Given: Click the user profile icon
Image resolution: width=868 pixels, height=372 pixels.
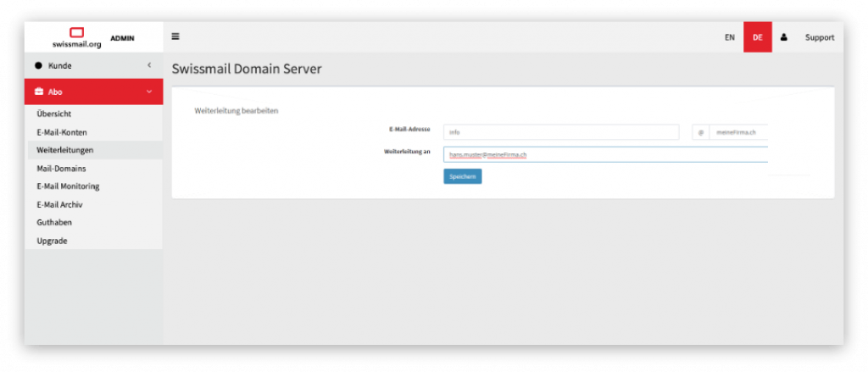Looking at the screenshot, I should tap(783, 37).
